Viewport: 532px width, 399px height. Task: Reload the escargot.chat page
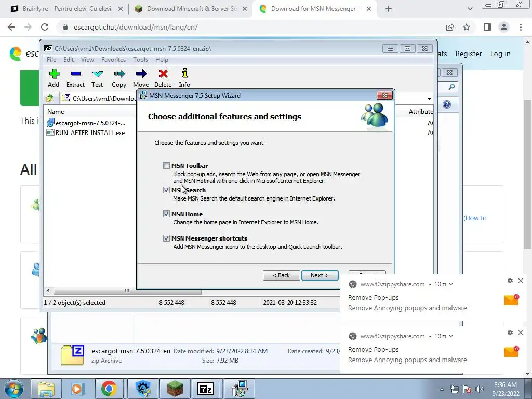pyautogui.click(x=45, y=27)
